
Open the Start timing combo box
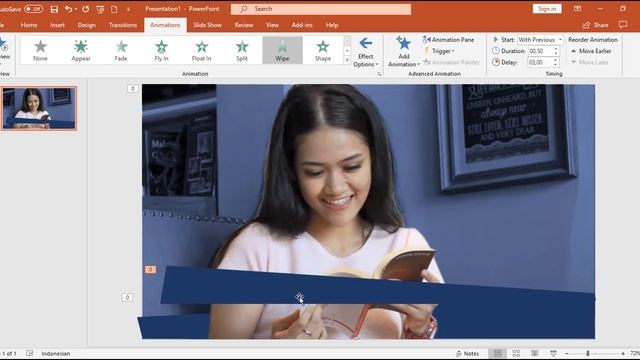click(540, 40)
